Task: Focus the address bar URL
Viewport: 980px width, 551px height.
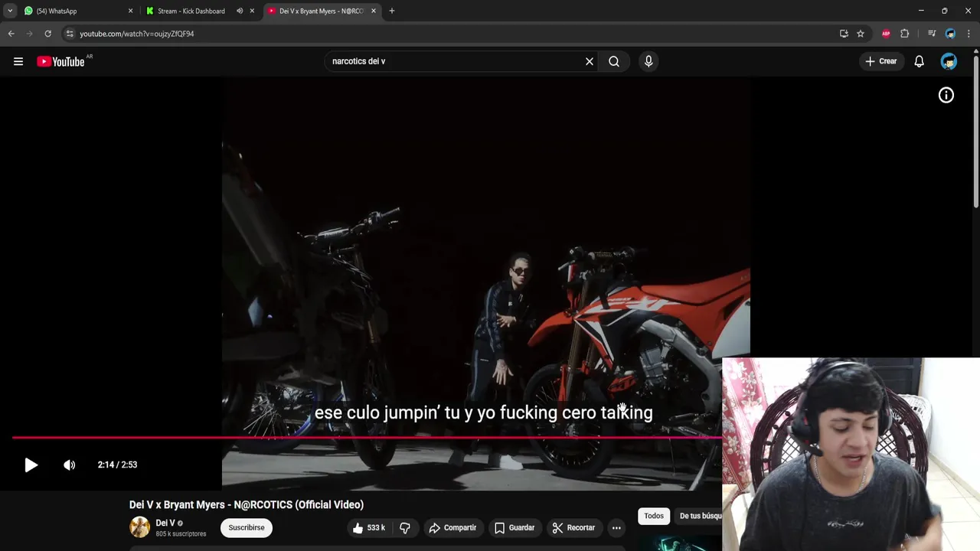Action: pos(137,34)
